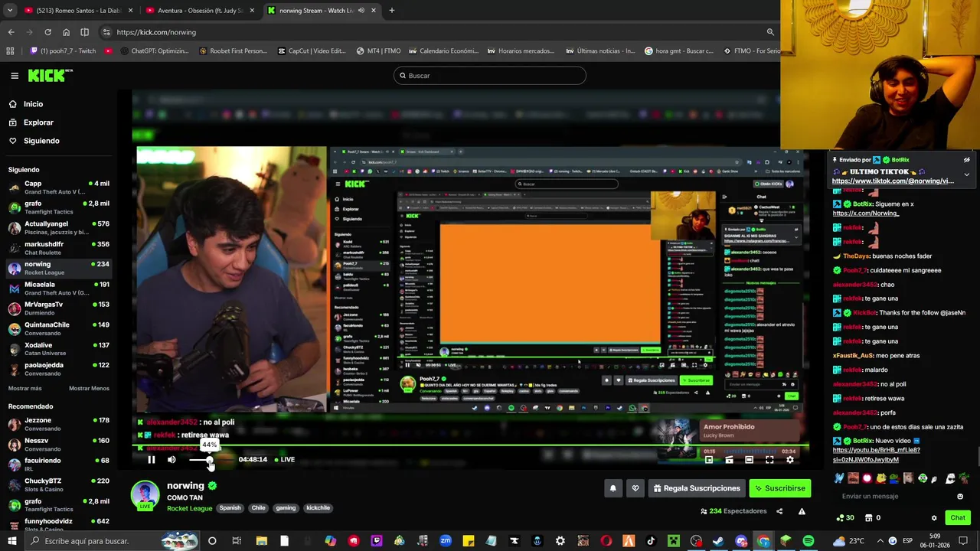980x551 pixels.
Task: Open Steam from the taskbar
Action: pyautogui.click(x=718, y=541)
